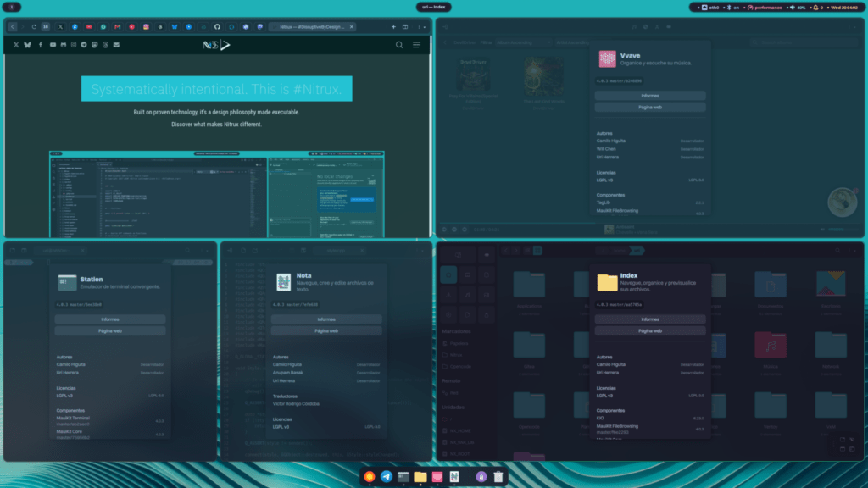Viewport: 868px width, 488px height.
Task: Open Nitrux X social link on page
Action: tap(16, 45)
